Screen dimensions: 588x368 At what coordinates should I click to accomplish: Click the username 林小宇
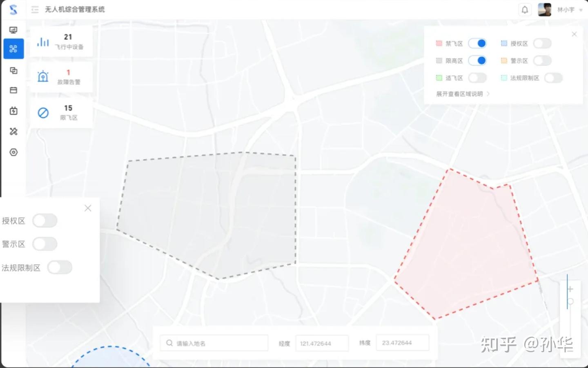(566, 9)
